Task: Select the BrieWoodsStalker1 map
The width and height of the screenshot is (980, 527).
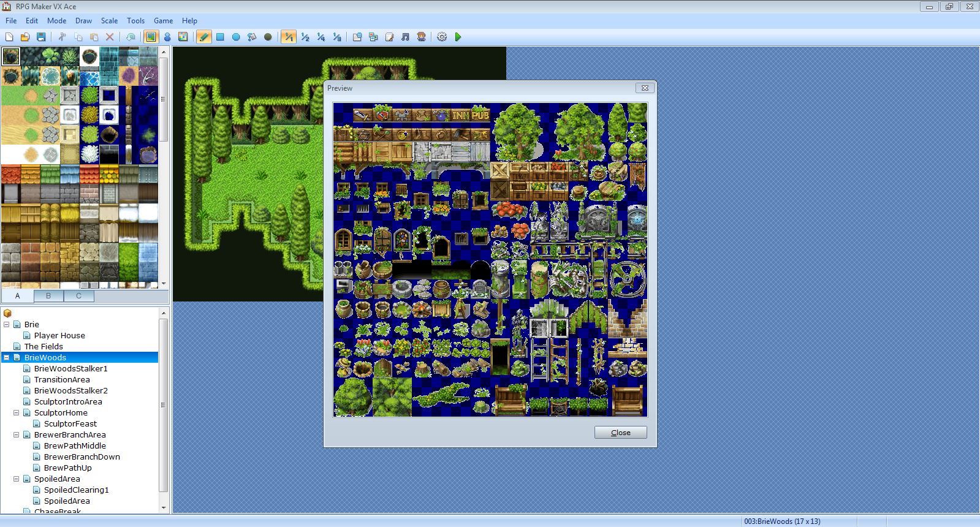Action: pyautogui.click(x=70, y=368)
